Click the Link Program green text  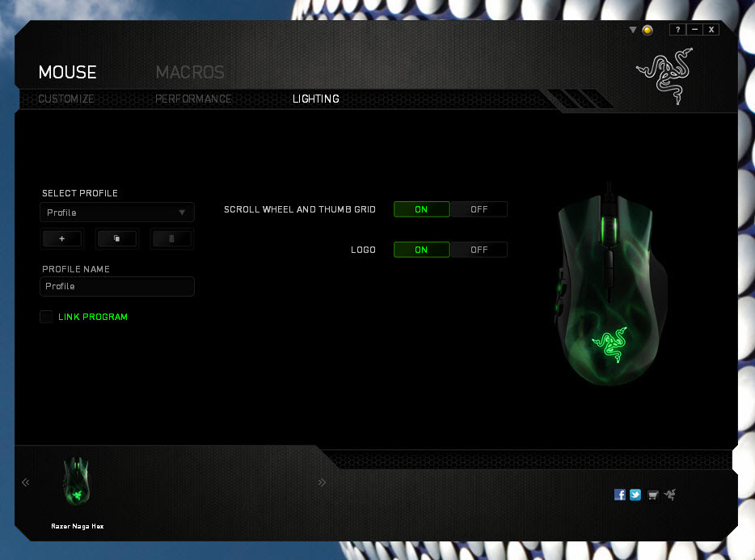coord(93,317)
